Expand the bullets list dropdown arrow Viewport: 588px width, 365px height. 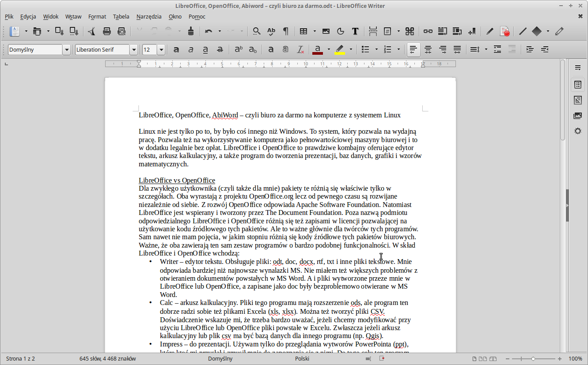[376, 49]
